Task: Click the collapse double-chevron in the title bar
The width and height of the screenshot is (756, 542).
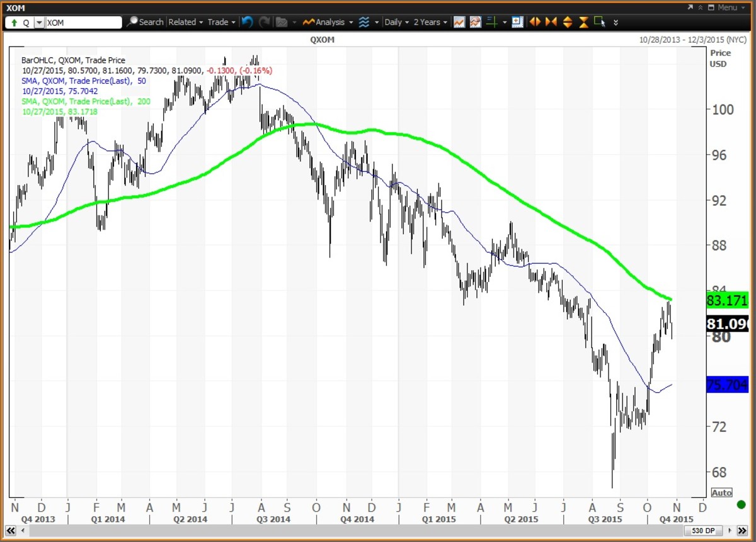Action: [x=700, y=8]
